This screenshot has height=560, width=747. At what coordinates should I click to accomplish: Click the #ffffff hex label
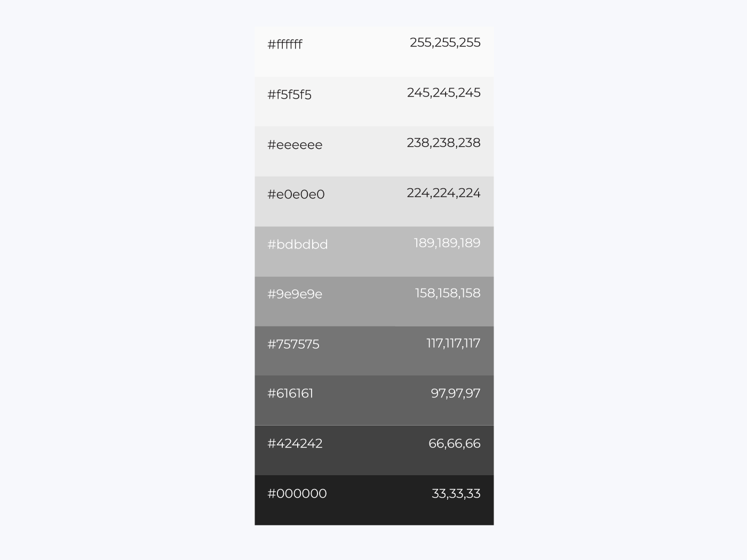(x=284, y=44)
